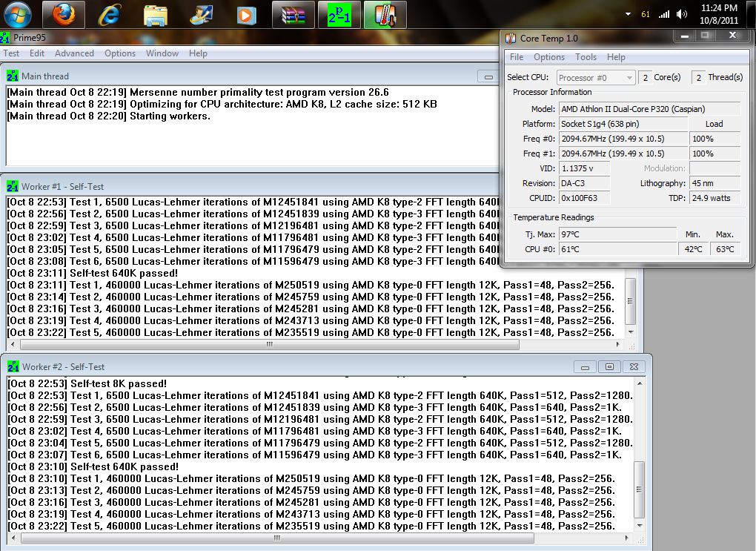
Task: Open the Select CPU Processor #0 dropdown
Action: point(595,77)
